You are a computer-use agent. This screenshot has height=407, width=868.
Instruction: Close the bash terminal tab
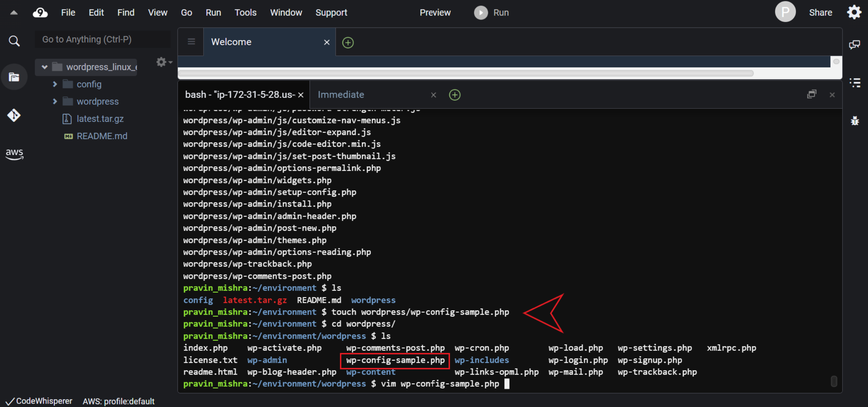coord(301,95)
